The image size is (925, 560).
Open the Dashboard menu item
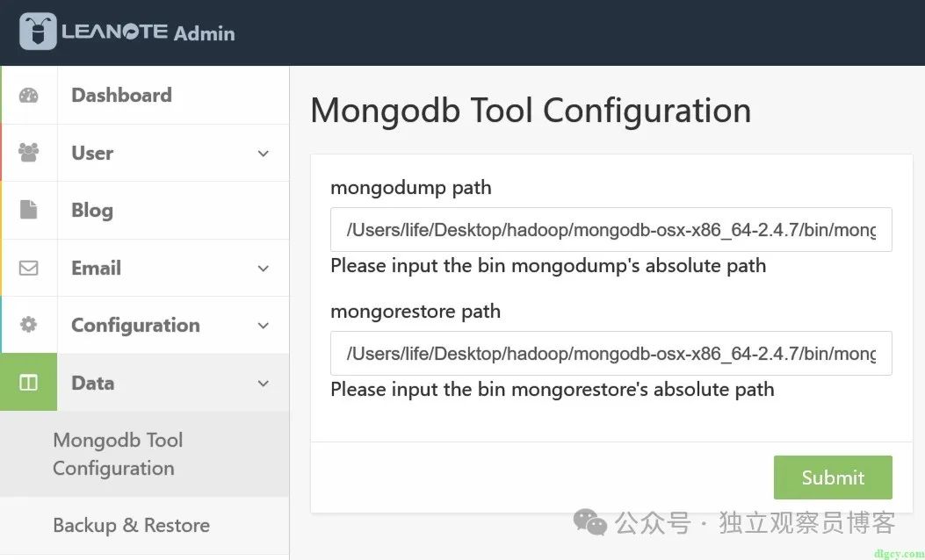145,95
